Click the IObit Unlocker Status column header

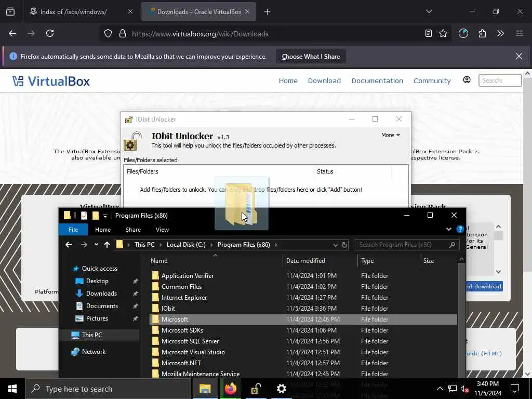(x=353, y=171)
